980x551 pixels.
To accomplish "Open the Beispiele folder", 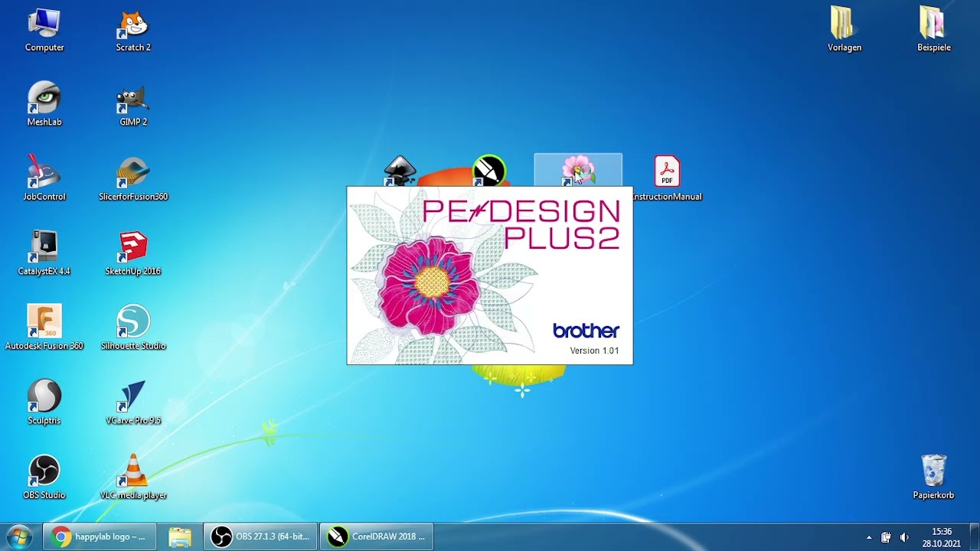I will click(x=934, y=31).
